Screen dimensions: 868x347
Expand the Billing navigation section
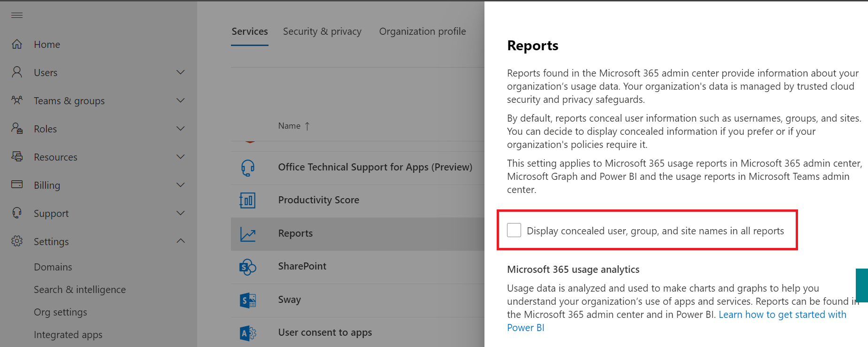point(180,185)
